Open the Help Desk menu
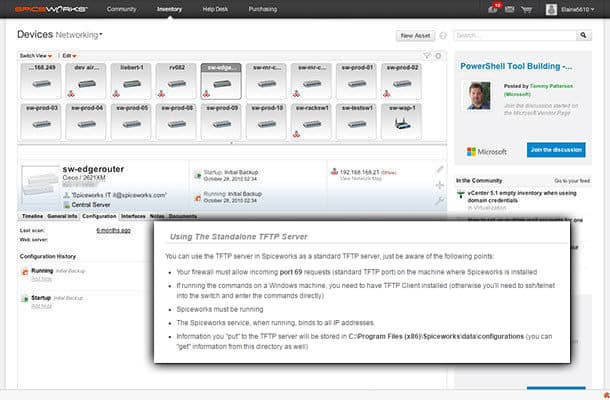This screenshot has width=610, height=400. click(x=215, y=9)
